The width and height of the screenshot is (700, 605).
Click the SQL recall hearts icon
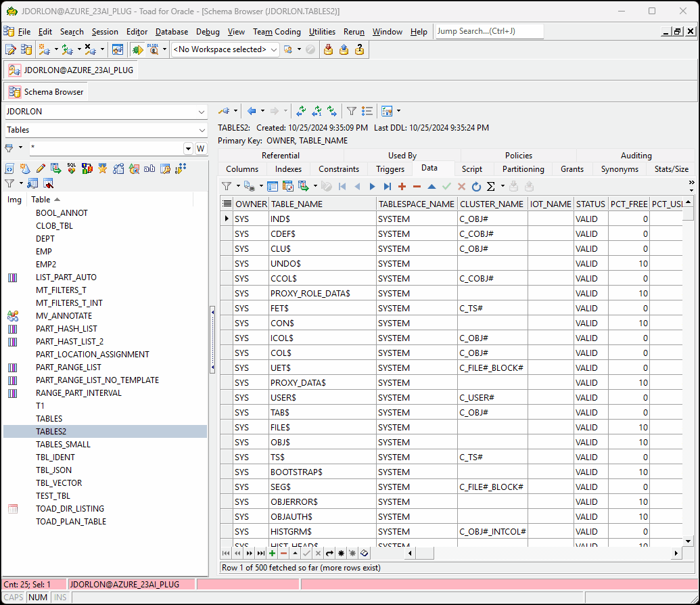(72, 169)
